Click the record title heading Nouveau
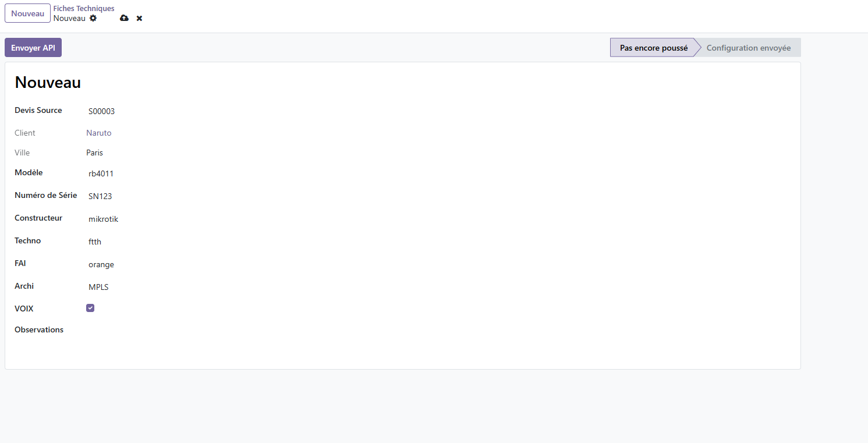The width and height of the screenshot is (868, 443). pyautogui.click(x=48, y=83)
